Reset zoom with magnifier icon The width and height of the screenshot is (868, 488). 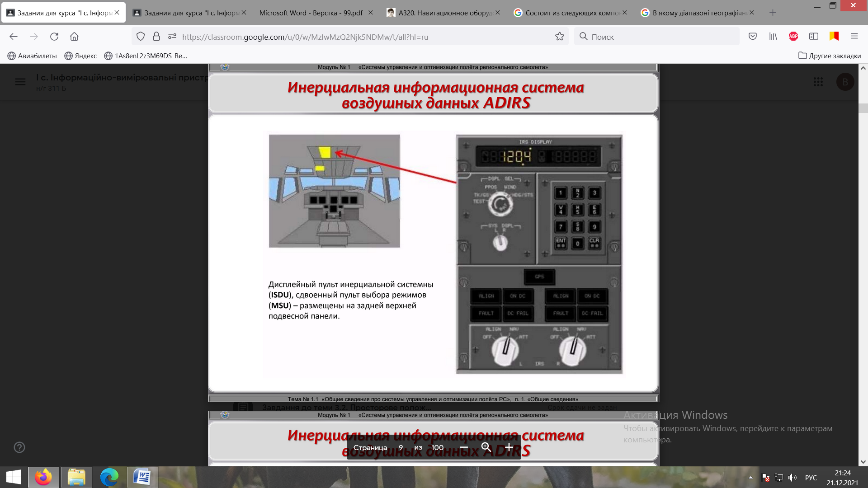(x=486, y=447)
